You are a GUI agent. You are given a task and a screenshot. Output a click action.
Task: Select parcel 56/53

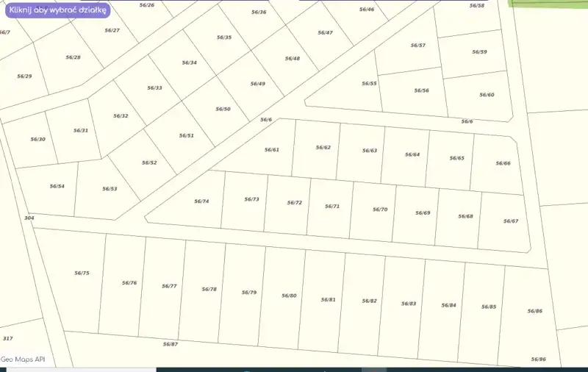pos(109,189)
